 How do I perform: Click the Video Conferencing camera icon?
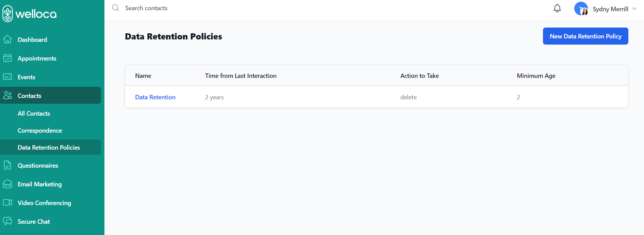pos(7,203)
